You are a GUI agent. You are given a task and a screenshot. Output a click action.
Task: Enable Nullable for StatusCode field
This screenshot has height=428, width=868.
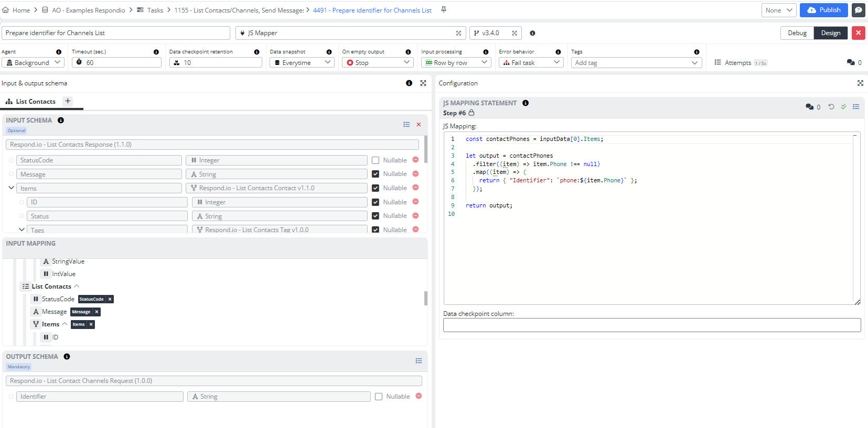pyautogui.click(x=376, y=160)
